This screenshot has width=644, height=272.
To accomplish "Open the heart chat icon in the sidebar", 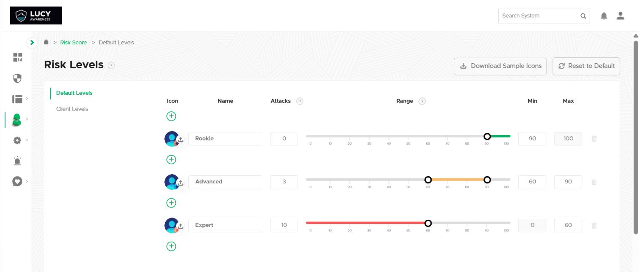I will pyautogui.click(x=17, y=181).
